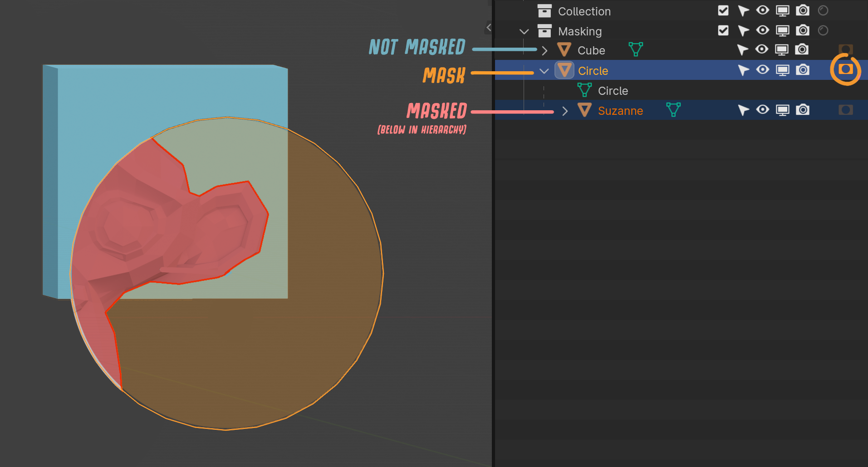This screenshot has width=868, height=467.
Task: Expand the Suzanne object
Action: click(565, 111)
